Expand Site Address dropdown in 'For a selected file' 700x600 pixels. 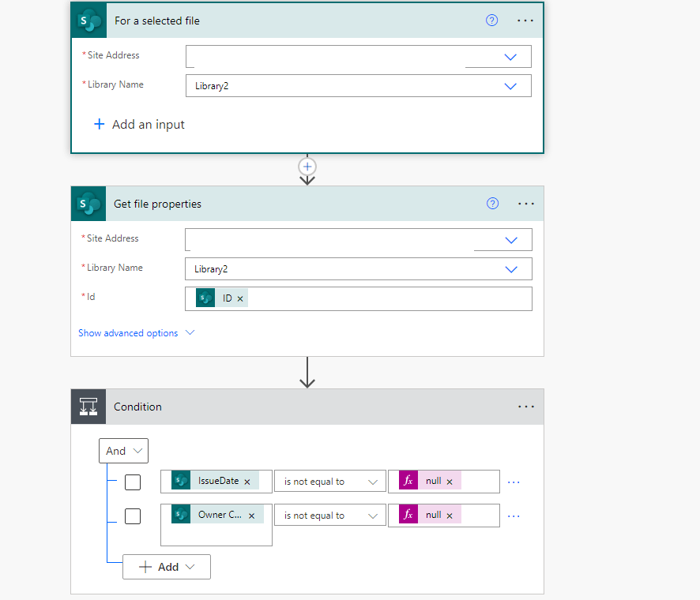point(510,57)
